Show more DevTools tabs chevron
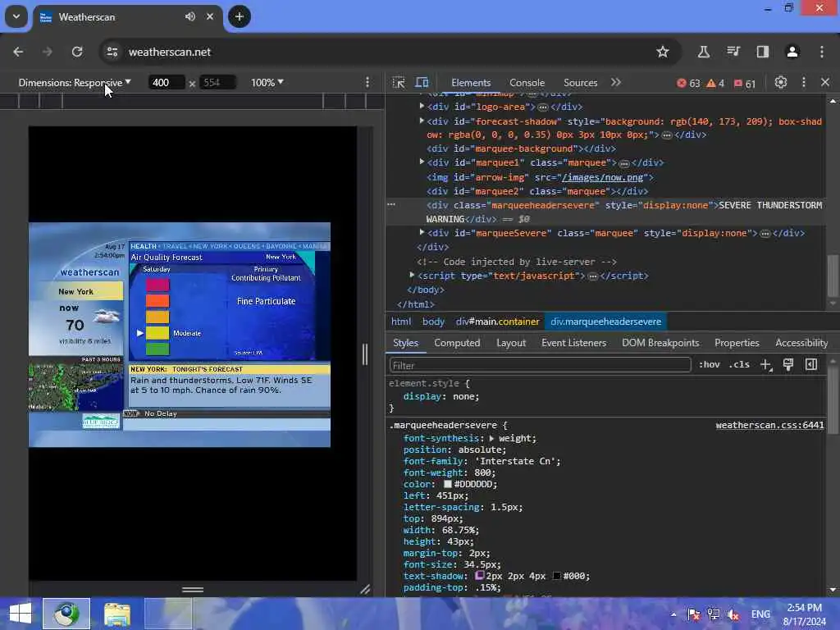The width and height of the screenshot is (840, 630). [x=616, y=83]
